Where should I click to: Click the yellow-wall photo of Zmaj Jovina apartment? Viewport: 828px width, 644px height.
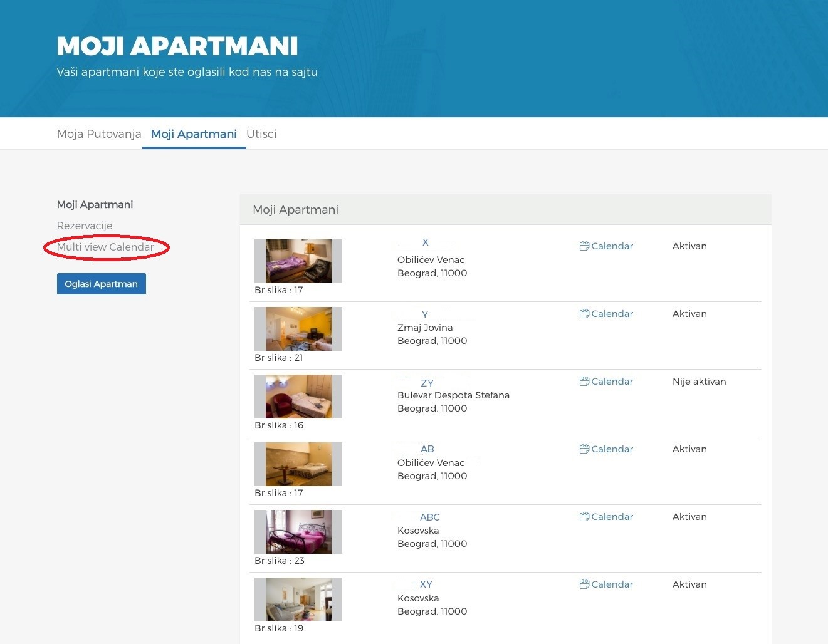[x=298, y=329]
